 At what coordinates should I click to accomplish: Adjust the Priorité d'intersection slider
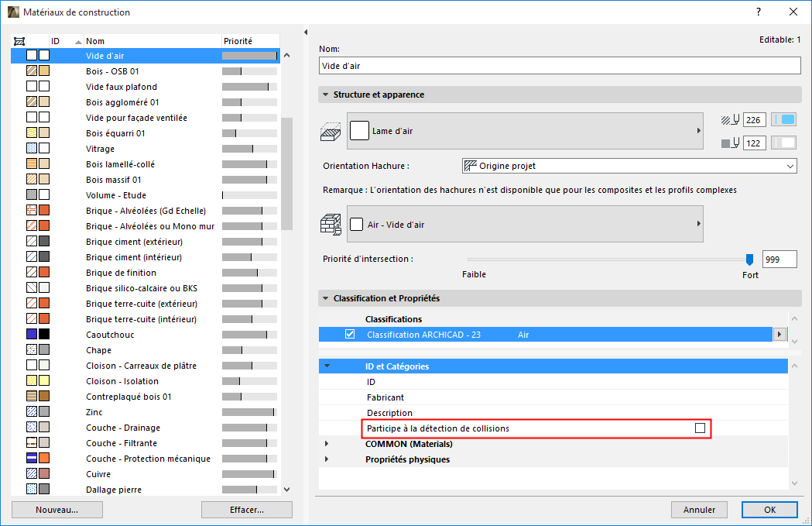749,259
